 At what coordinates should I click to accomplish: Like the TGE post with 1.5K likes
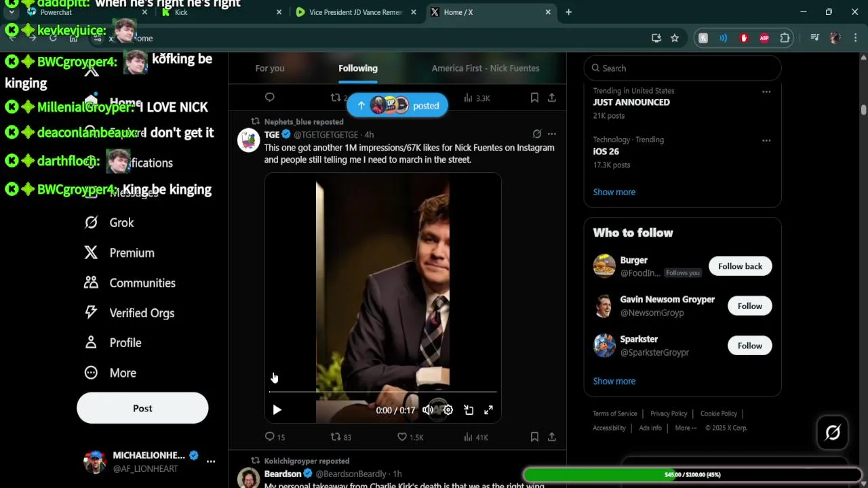pyautogui.click(x=410, y=437)
